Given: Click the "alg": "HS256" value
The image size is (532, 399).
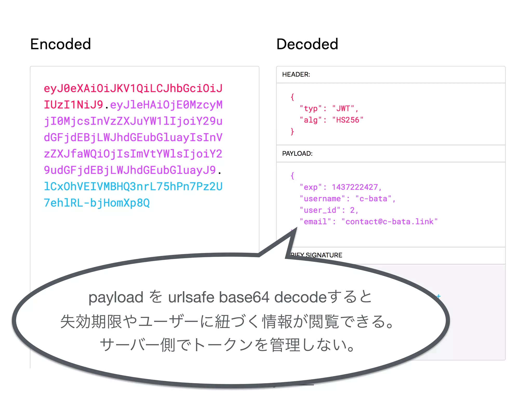Looking at the screenshot, I should coord(348,120).
